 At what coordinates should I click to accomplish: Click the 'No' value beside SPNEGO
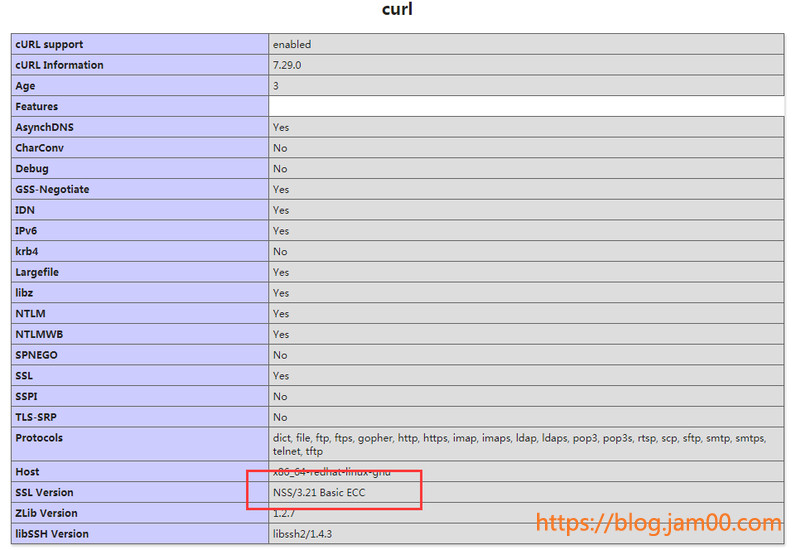click(280, 355)
